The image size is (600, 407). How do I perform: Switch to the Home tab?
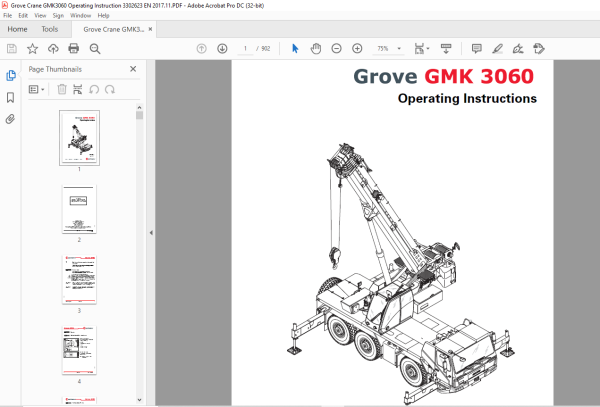(17, 29)
